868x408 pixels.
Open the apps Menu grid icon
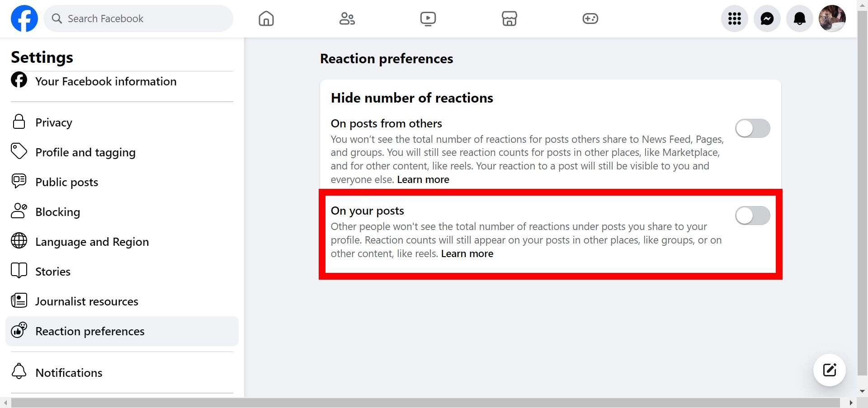coord(734,19)
